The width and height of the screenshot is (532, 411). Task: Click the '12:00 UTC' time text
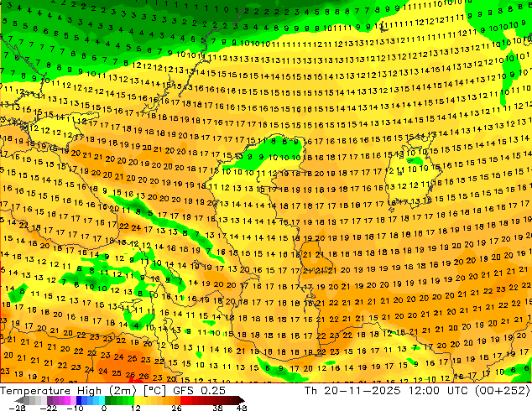[440, 391]
